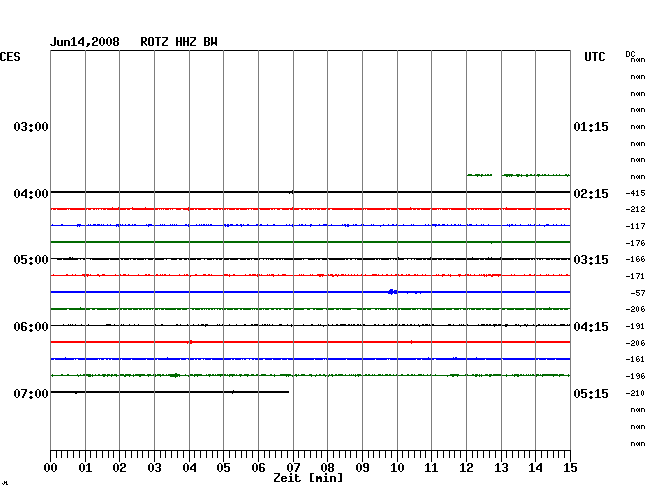Click the 03:15 UTC time label
The width and height of the screenshot is (650, 494).
[591, 260]
